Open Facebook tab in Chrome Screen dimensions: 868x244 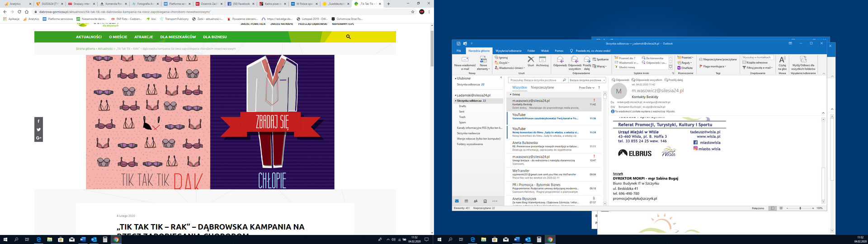point(240,4)
